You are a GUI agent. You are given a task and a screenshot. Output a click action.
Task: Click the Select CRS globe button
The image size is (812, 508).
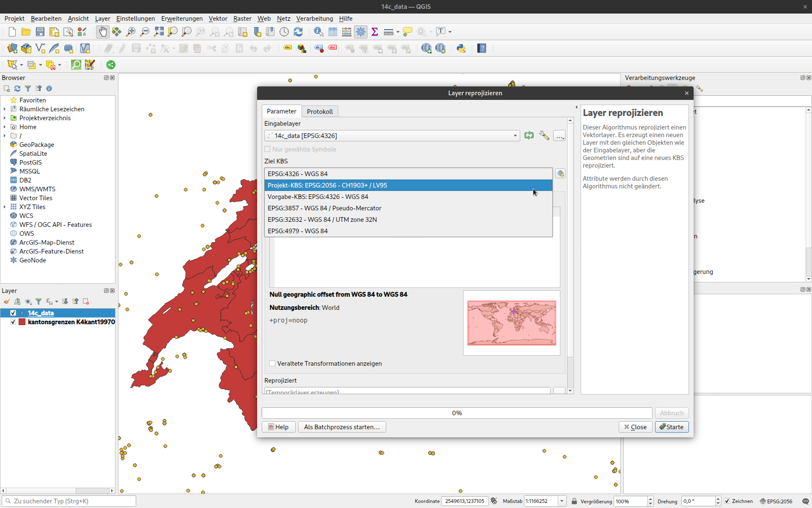pos(560,174)
